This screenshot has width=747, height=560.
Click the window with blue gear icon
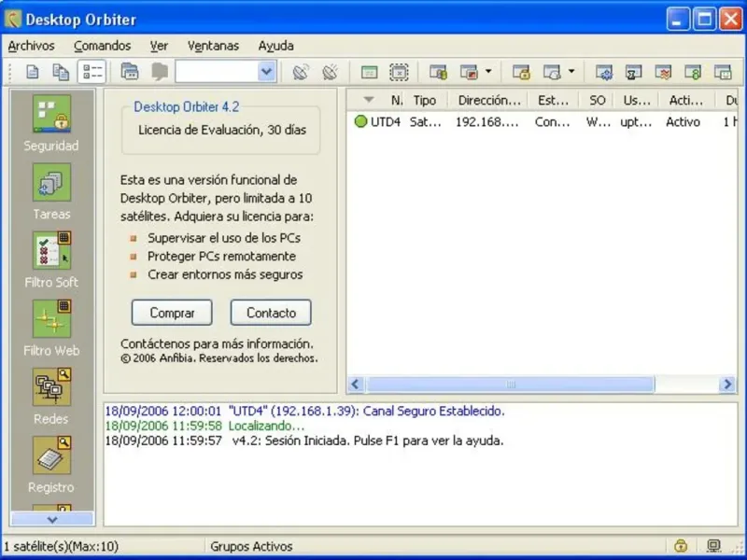click(604, 73)
